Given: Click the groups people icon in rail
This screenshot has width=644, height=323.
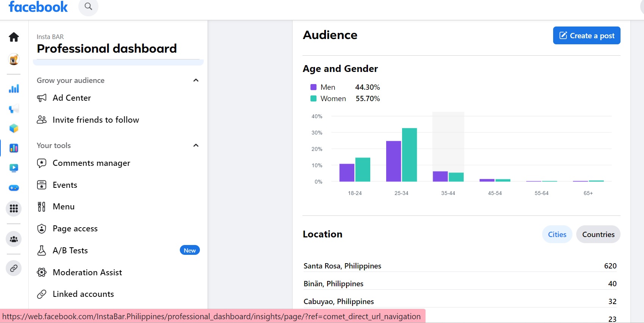Looking at the screenshot, I should 14,239.
